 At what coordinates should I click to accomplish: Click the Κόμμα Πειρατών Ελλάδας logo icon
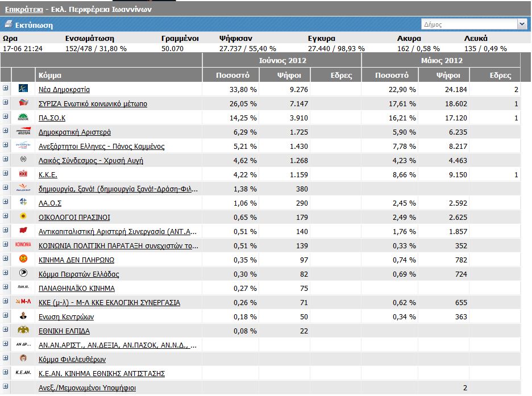(x=23, y=273)
